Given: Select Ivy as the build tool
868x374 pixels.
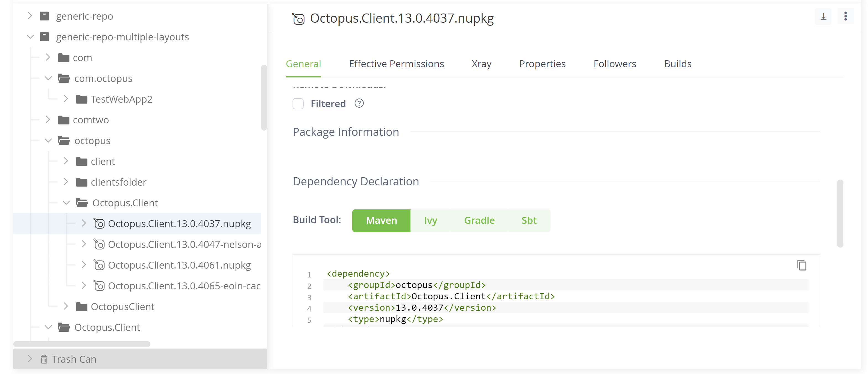Looking at the screenshot, I should point(430,220).
